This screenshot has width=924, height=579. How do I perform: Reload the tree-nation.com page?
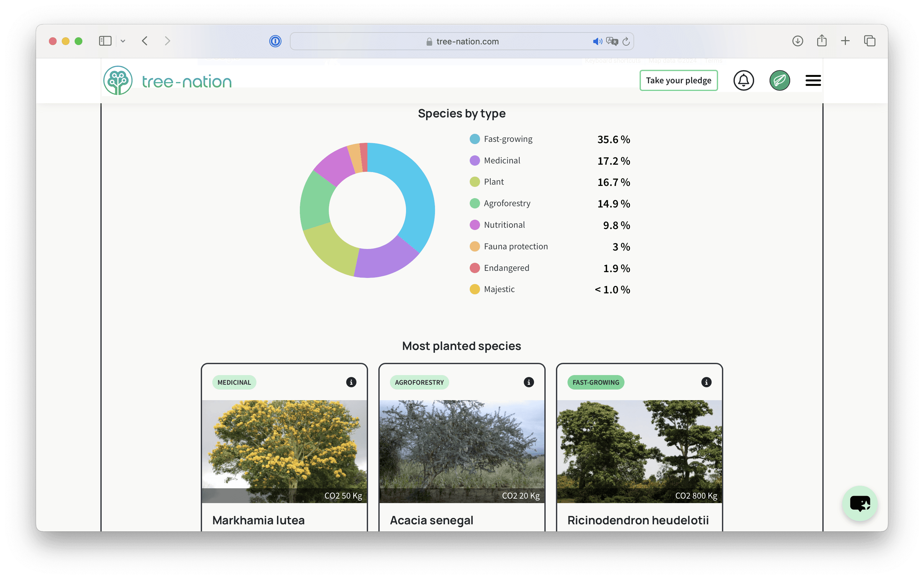coord(626,41)
